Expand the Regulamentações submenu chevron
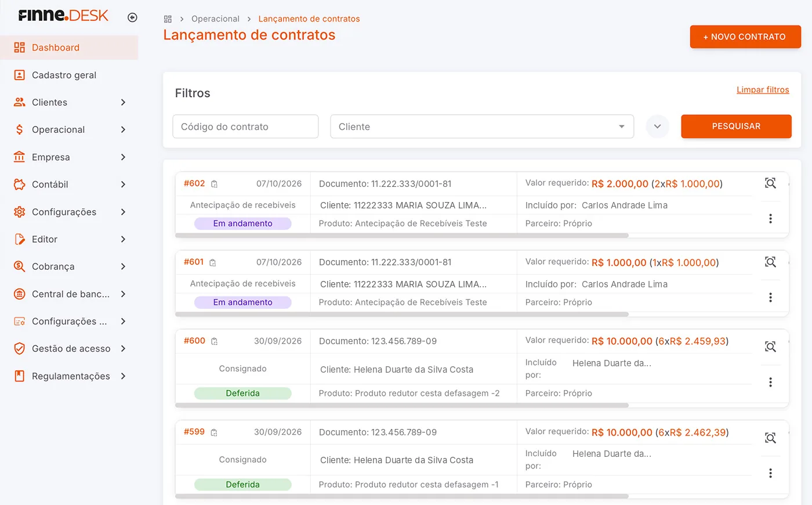Viewport: 812px width, 505px height. pos(123,376)
